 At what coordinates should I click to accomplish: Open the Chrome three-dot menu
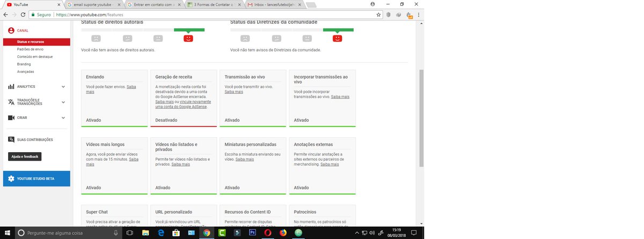tap(419, 15)
